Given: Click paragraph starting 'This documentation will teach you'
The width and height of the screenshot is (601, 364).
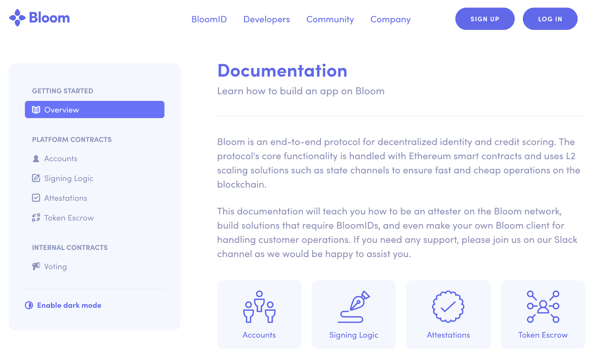Looking at the screenshot, I should [x=397, y=233].
